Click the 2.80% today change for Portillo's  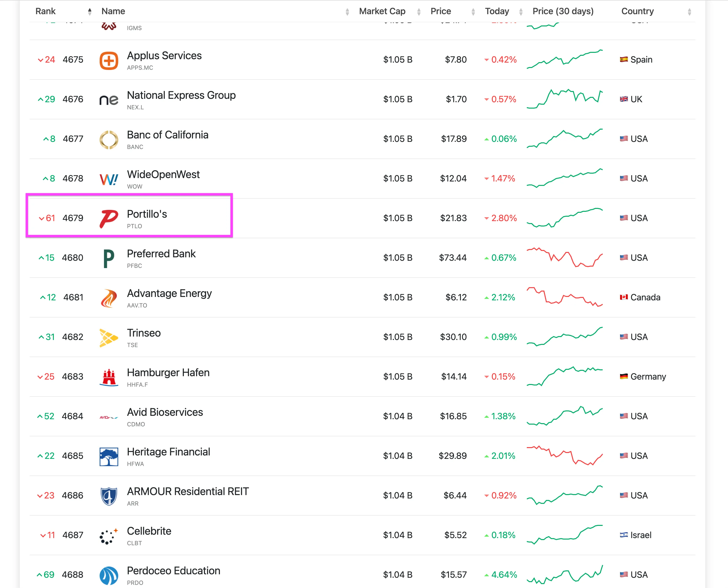(x=504, y=218)
